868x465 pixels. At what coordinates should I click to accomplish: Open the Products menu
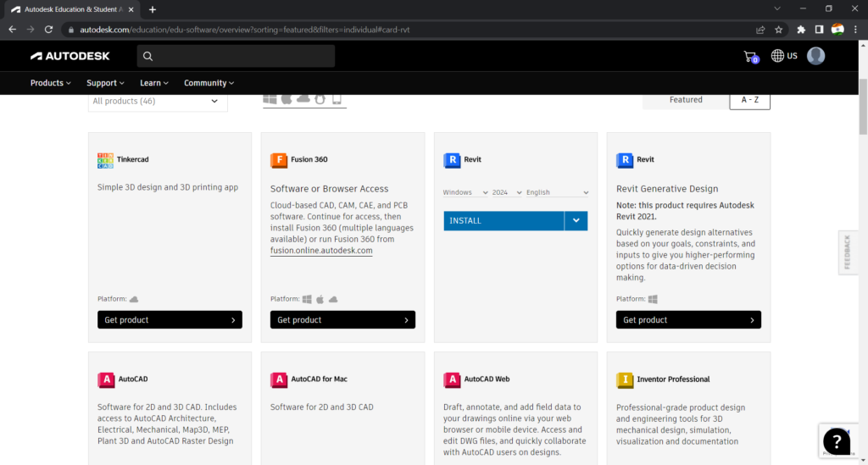pyautogui.click(x=50, y=83)
